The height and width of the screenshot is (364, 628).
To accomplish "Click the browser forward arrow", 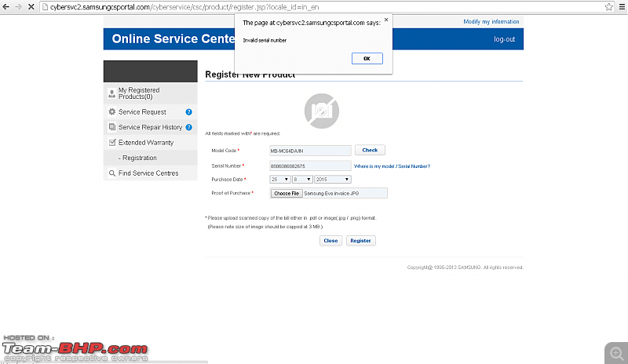I will click(18, 7).
